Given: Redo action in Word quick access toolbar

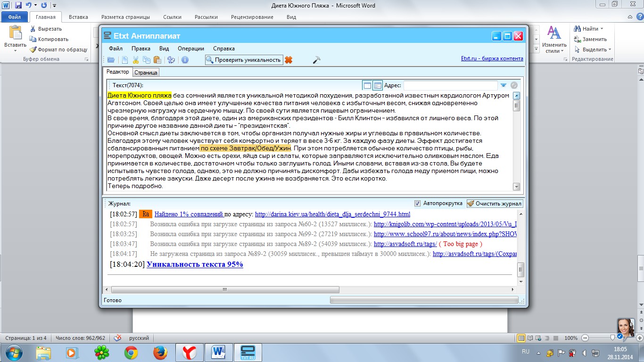Looking at the screenshot, I should pos(44,5).
